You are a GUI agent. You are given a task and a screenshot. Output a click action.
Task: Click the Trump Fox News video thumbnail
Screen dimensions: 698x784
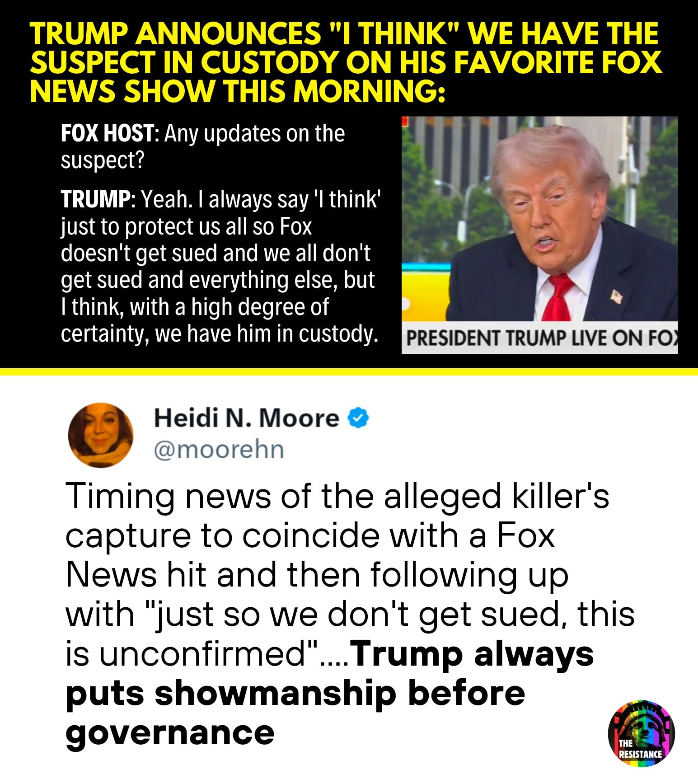[540, 235]
